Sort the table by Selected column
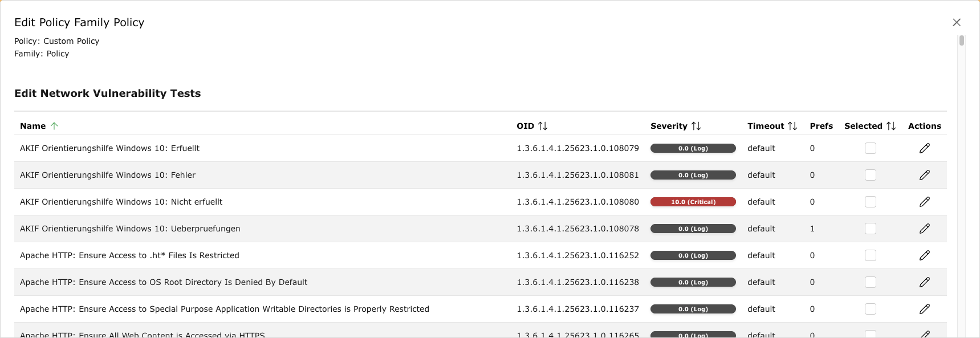 coord(891,126)
